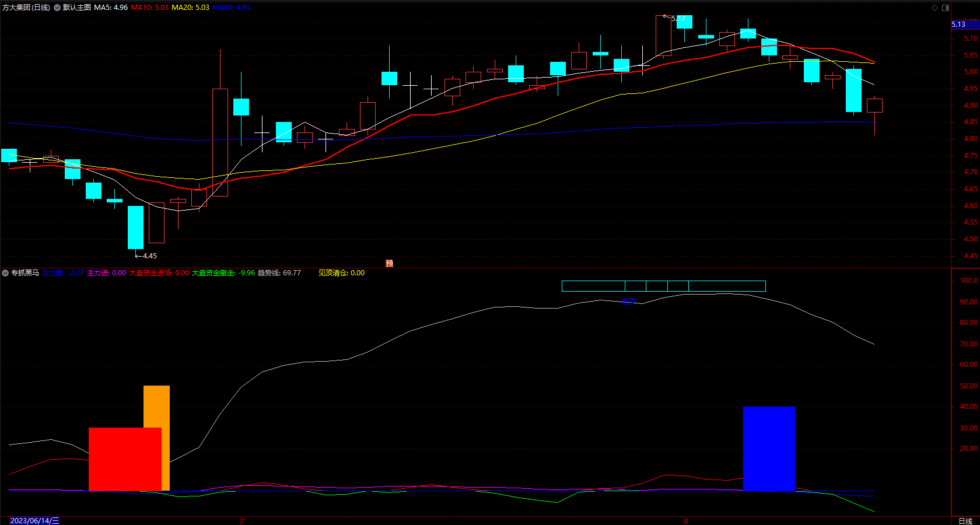Select the MA5: 4.96 indicator value
Screen dimensions: 980x525
[x=111, y=8]
